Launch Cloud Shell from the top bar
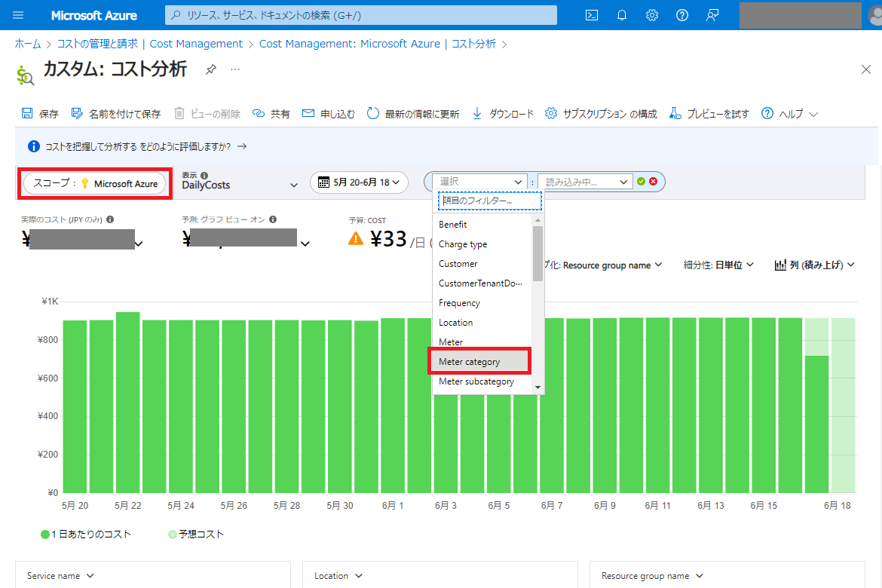The image size is (882, 588). (x=592, y=15)
